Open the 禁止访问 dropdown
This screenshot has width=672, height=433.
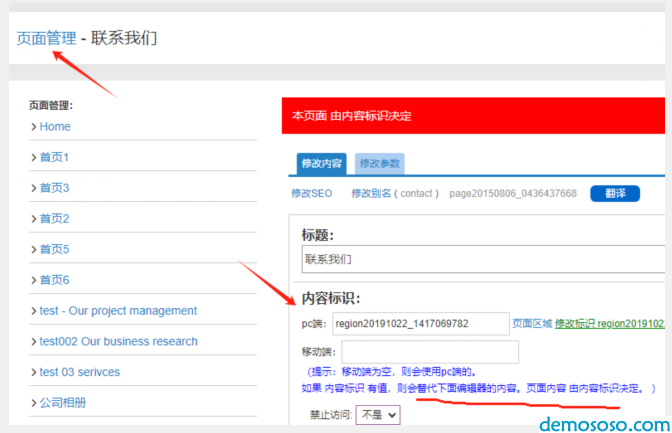tap(378, 414)
